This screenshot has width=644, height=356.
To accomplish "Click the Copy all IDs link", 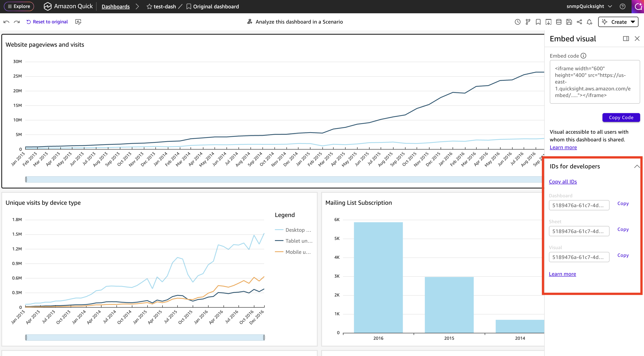I will coord(563,182).
